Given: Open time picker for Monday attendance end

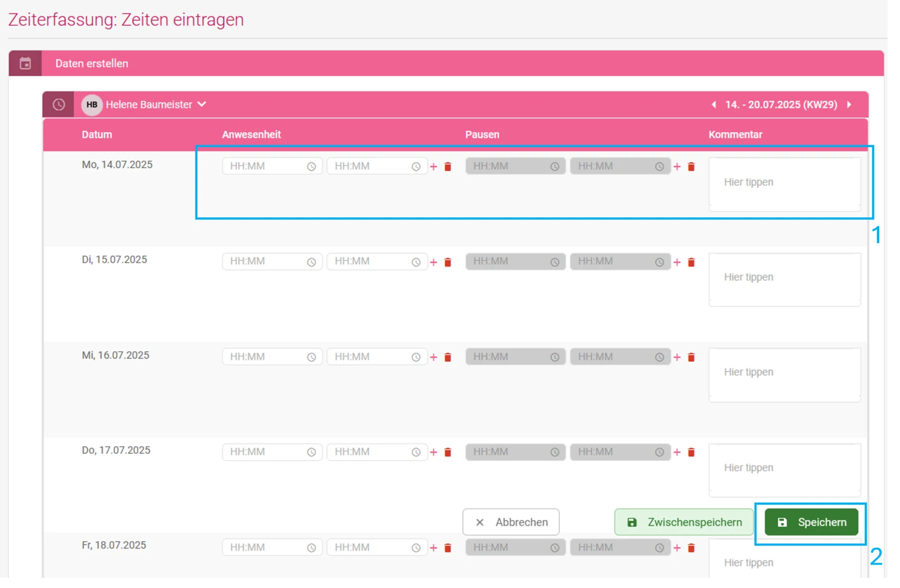Looking at the screenshot, I should [416, 166].
